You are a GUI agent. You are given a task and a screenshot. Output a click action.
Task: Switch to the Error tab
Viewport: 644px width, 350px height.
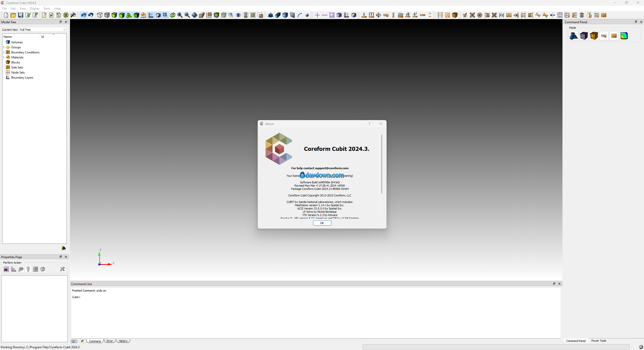pos(109,341)
